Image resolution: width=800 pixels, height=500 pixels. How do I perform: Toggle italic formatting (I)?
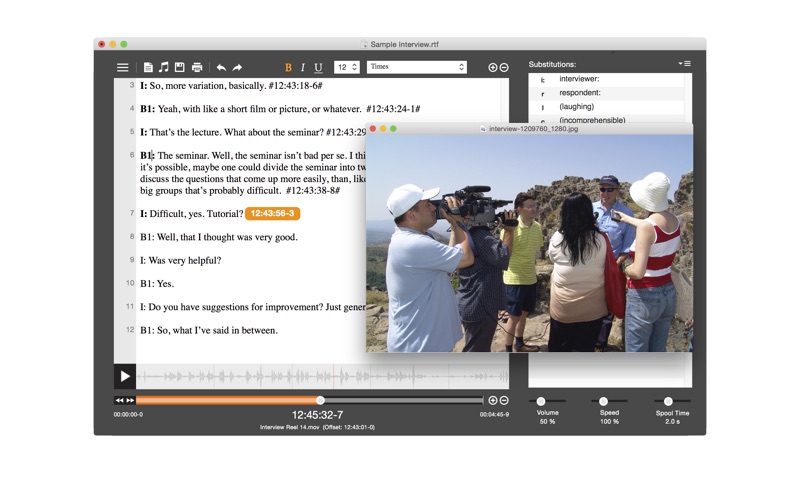(303, 67)
